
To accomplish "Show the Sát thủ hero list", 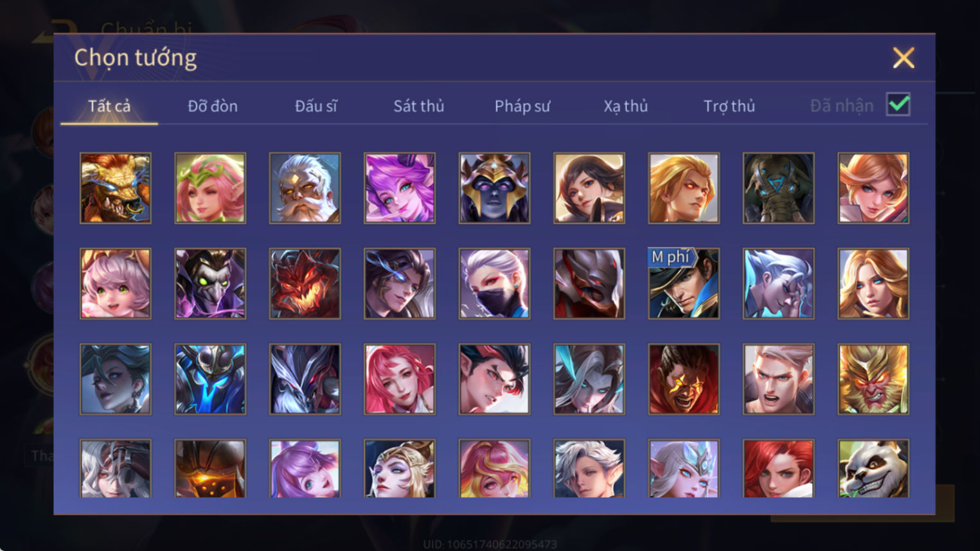I will [x=419, y=106].
